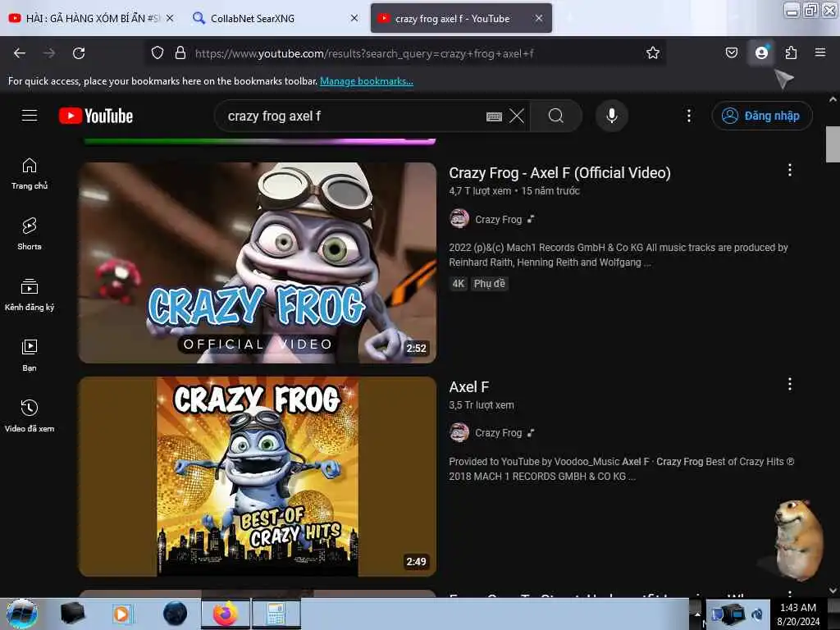The height and width of the screenshot is (630, 840).
Task: Open YouTube settings three-dot menu
Action: [x=689, y=116]
